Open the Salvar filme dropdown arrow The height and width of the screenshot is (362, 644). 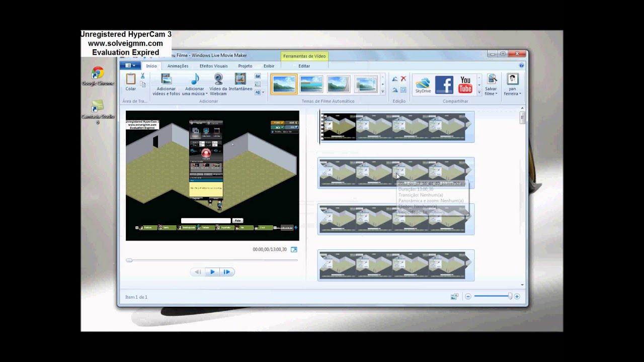(x=496, y=94)
